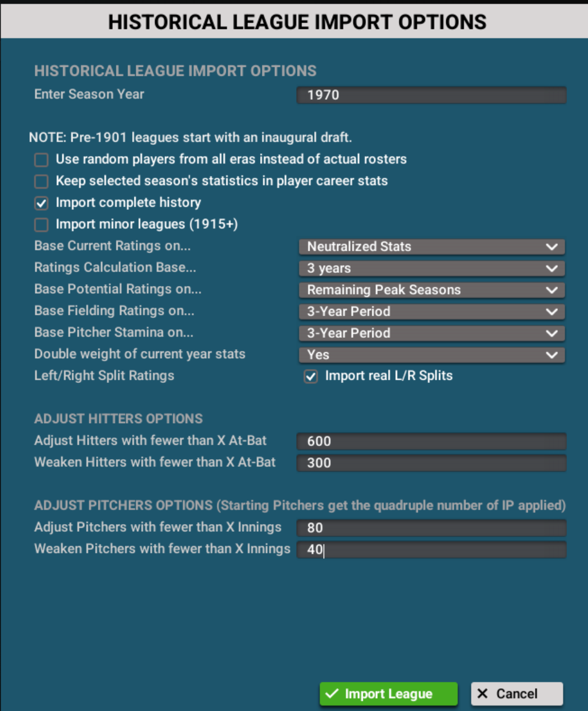Click the Enter Season Year field

[x=431, y=95]
